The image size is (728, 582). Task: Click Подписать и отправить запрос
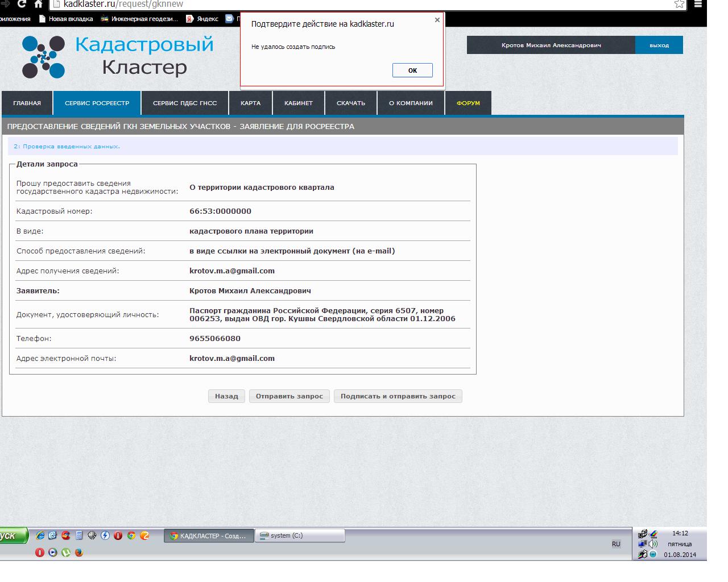coord(398,396)
